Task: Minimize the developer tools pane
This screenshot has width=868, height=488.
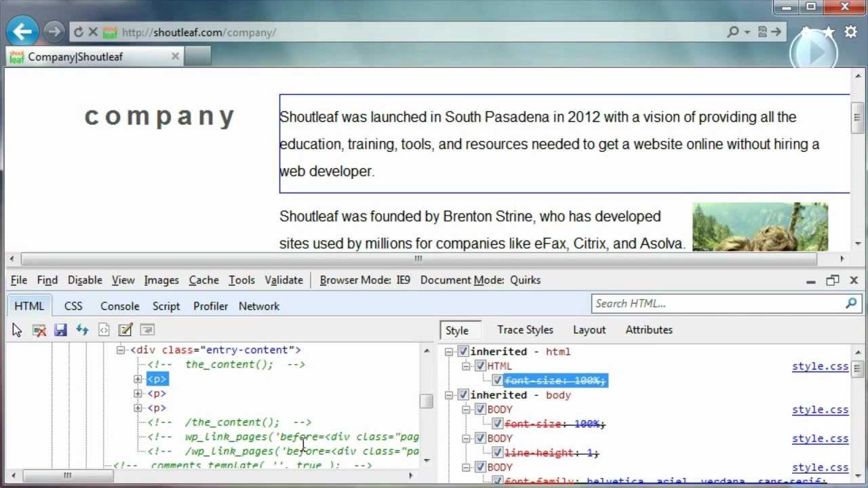Action: tap(811, 281)
